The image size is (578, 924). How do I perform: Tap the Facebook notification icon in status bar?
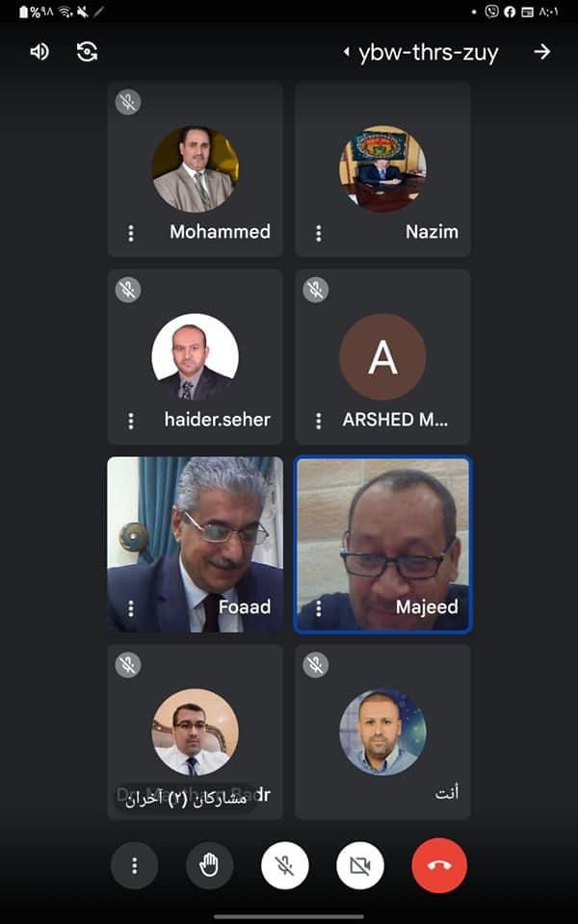[510, 12]
